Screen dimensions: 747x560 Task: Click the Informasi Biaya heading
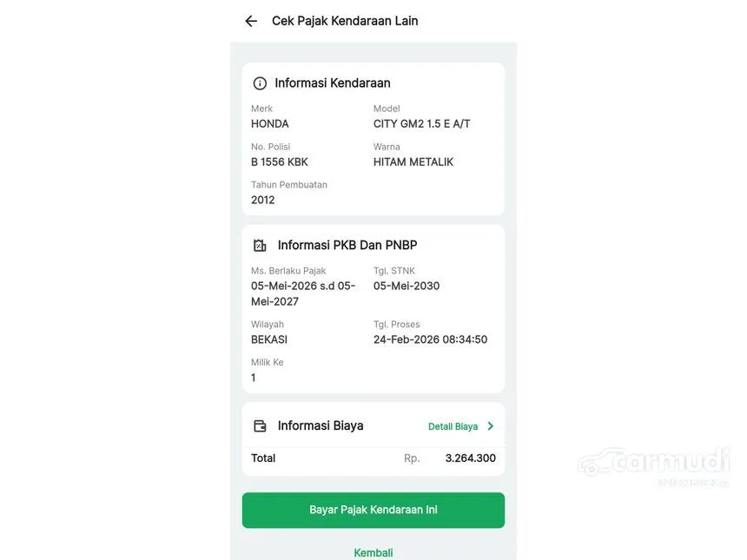point(321,426)
